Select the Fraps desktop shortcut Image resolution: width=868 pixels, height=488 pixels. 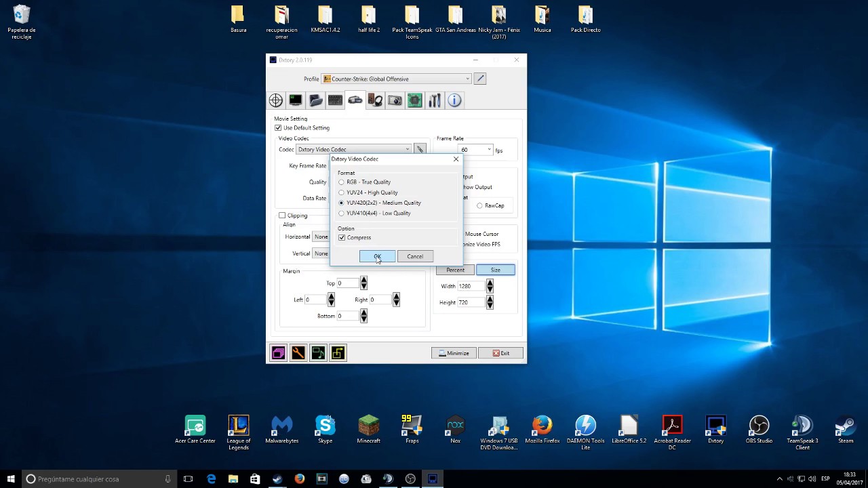[x=412, y=430]
